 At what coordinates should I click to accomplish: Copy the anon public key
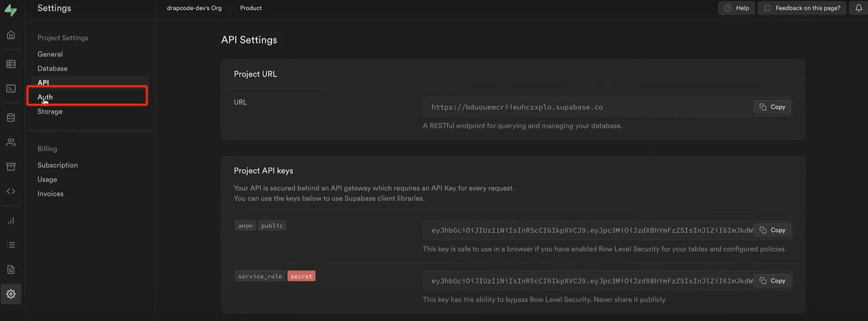point(772,230)
